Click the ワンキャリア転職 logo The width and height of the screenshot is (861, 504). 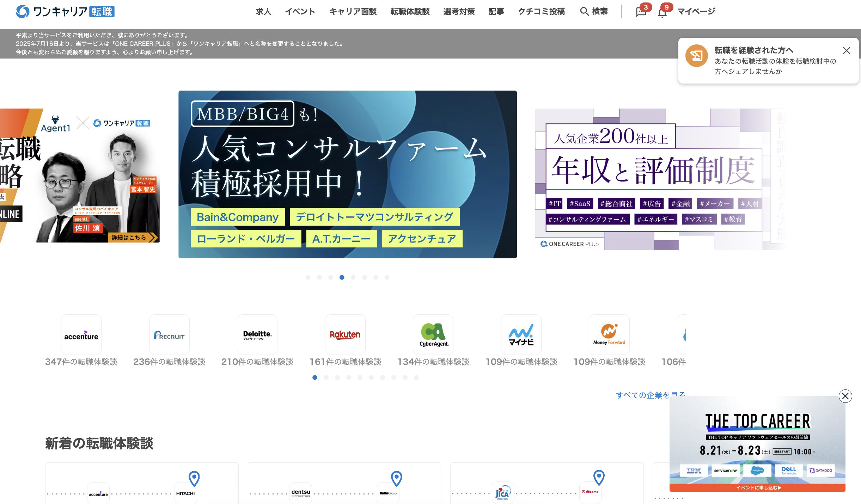(x=65, y=12)
